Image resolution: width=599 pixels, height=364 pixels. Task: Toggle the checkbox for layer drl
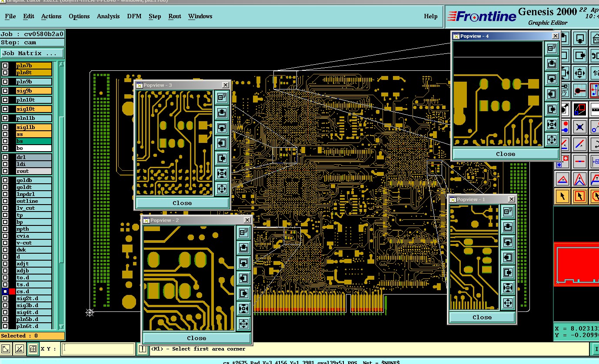tap(5, 157)
